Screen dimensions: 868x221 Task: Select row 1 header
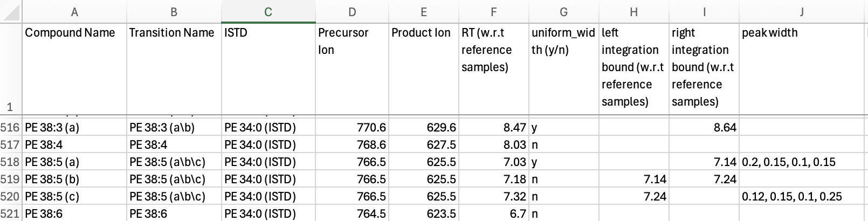pyautogui.click(x=11, y=69)
